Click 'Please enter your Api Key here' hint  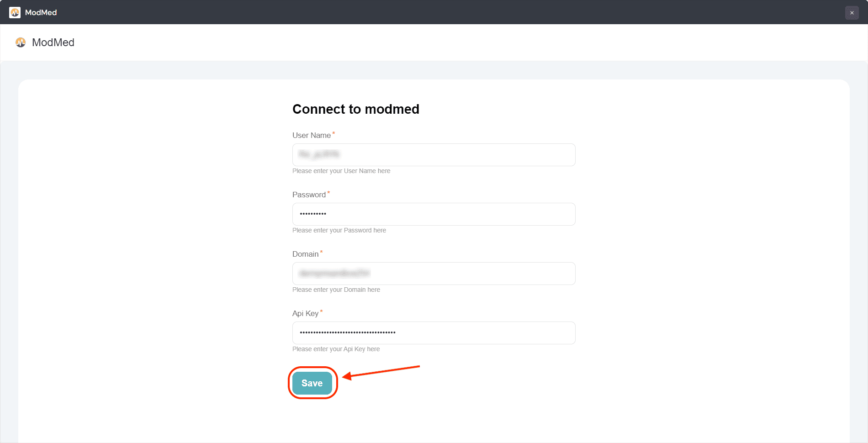[x=336, y=349]
